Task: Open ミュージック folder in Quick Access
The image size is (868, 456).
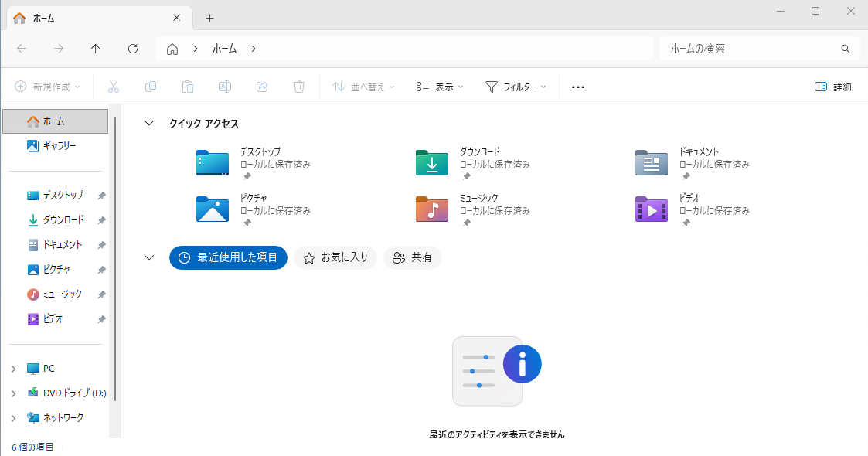Action: pos(473,209)
